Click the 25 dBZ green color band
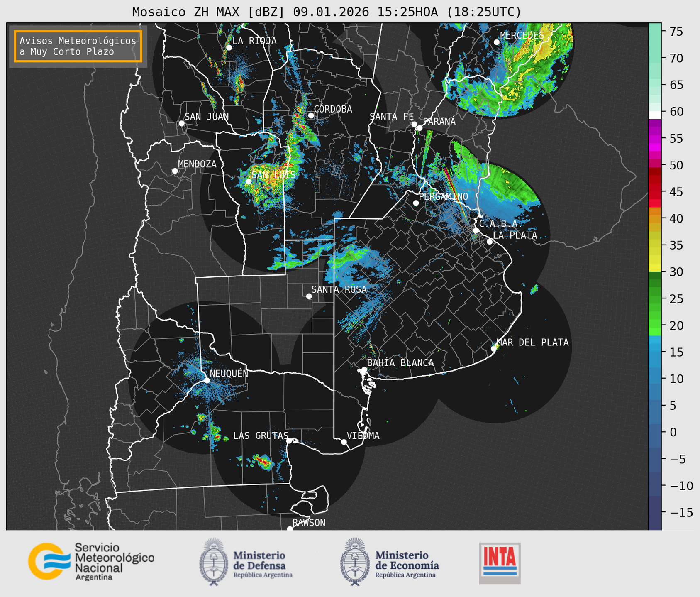This screenshot has width=700, height=597. [655, 299]
